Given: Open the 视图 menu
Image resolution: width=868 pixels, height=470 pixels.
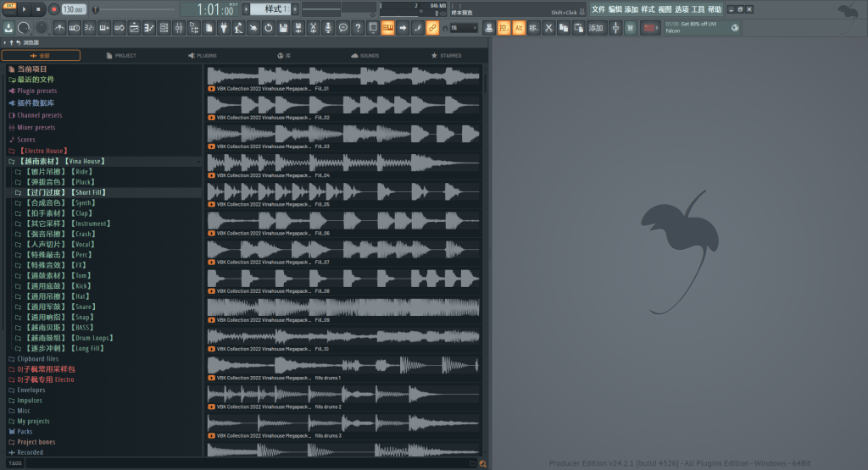Looking at the screenshot, I should pos(665,9).
